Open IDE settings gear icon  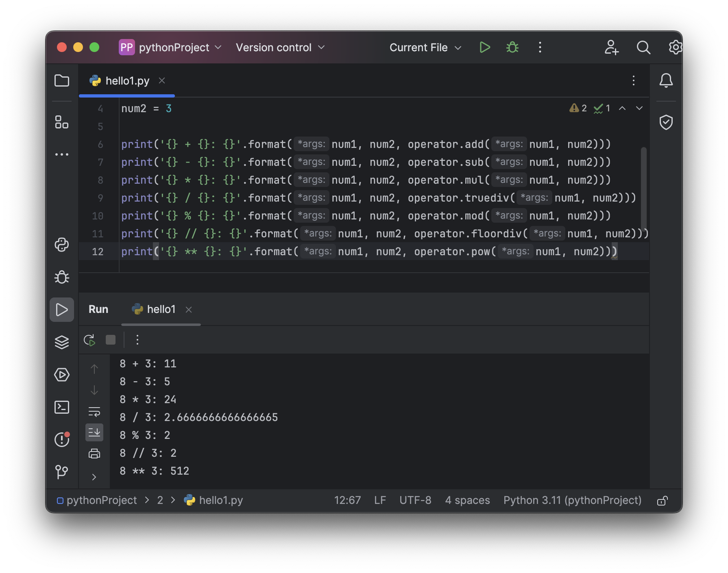[x=675, y=48]
